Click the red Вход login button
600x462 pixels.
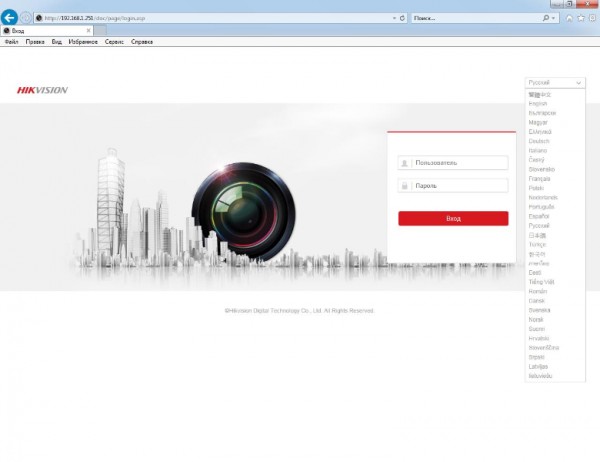(453, 219)
